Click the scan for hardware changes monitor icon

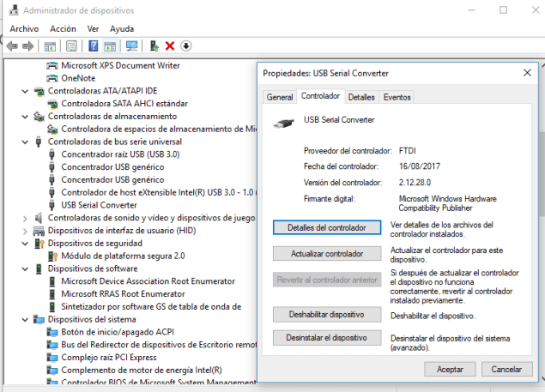tap(131, 46)
